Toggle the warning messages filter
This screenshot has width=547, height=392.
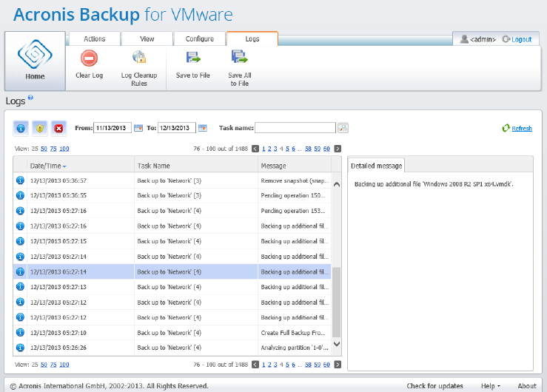click(40, 128)
